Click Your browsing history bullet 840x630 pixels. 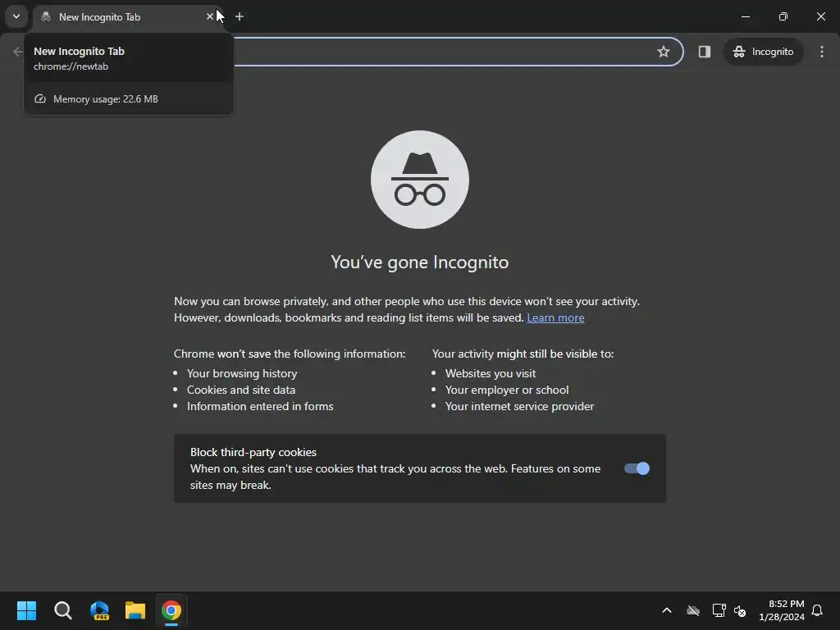[242, 373]
